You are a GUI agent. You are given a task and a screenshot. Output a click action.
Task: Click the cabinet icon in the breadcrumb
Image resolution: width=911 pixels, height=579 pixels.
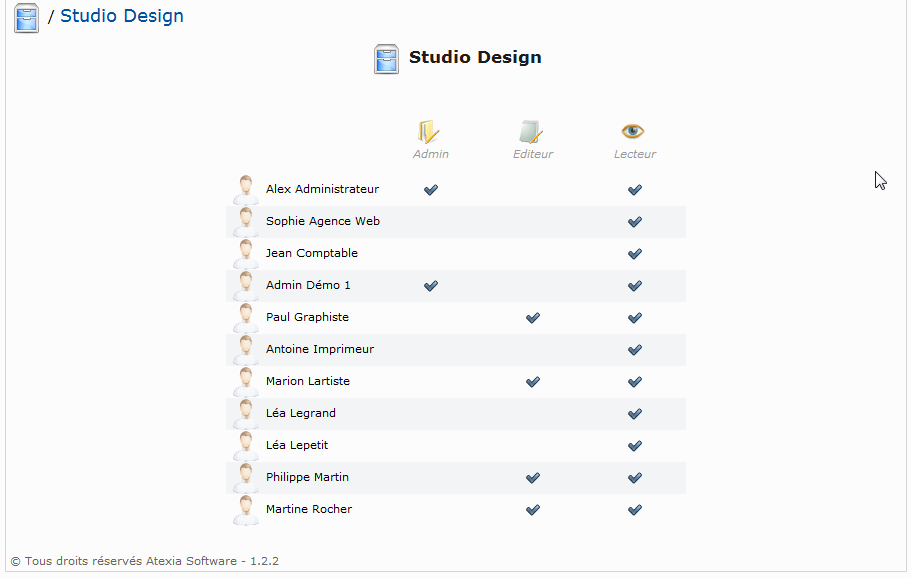pos(26,17)
